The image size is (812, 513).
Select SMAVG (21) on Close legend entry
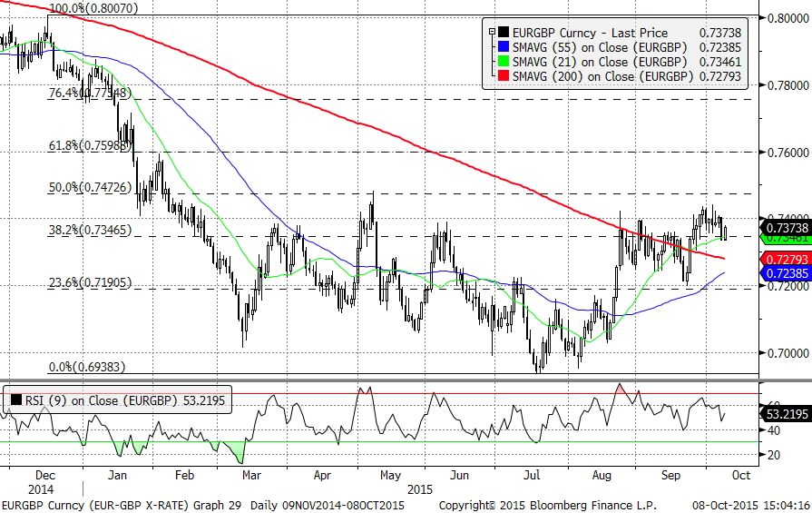(x=600, y=62)
